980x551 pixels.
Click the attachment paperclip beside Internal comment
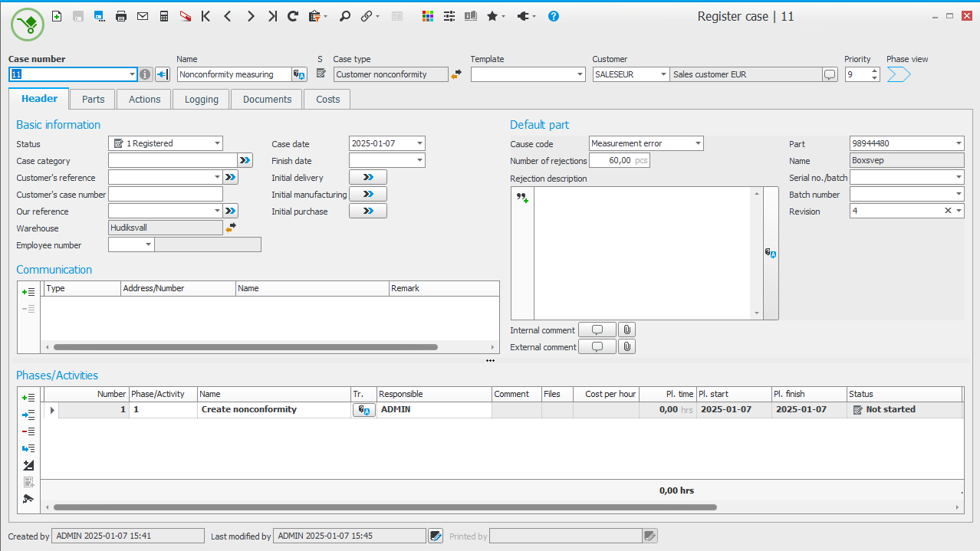pyautogui.click(x=626, y=330)
